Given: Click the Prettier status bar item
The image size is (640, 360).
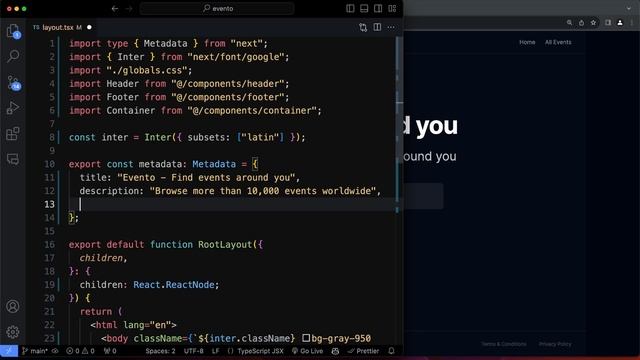Looking at the screenshot, I should coord(363,351).
